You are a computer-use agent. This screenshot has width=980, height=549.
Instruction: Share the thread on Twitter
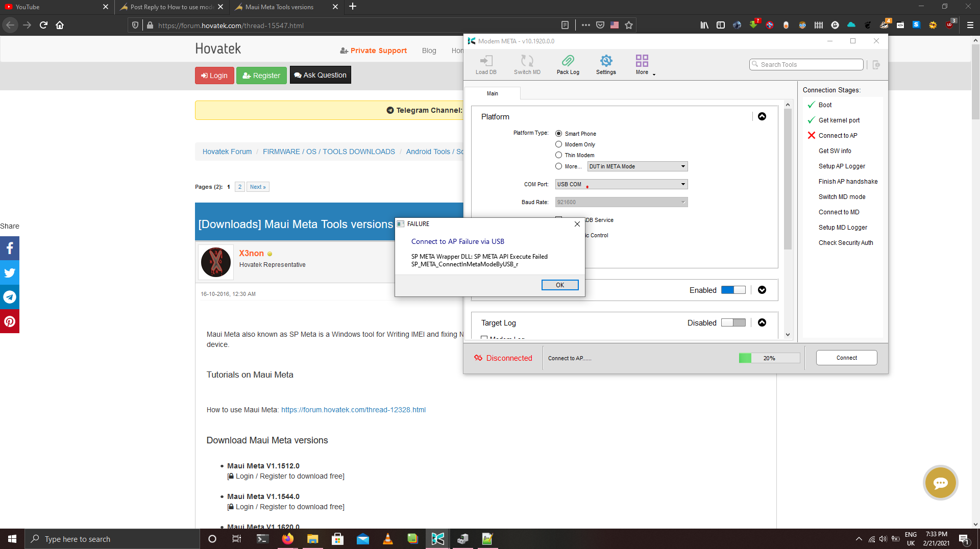coord(10,273)
